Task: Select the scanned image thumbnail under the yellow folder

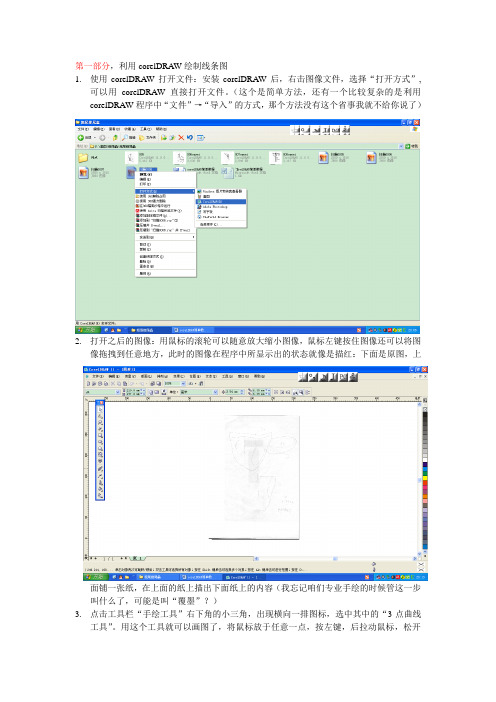Action: click(x=83, y=172)
